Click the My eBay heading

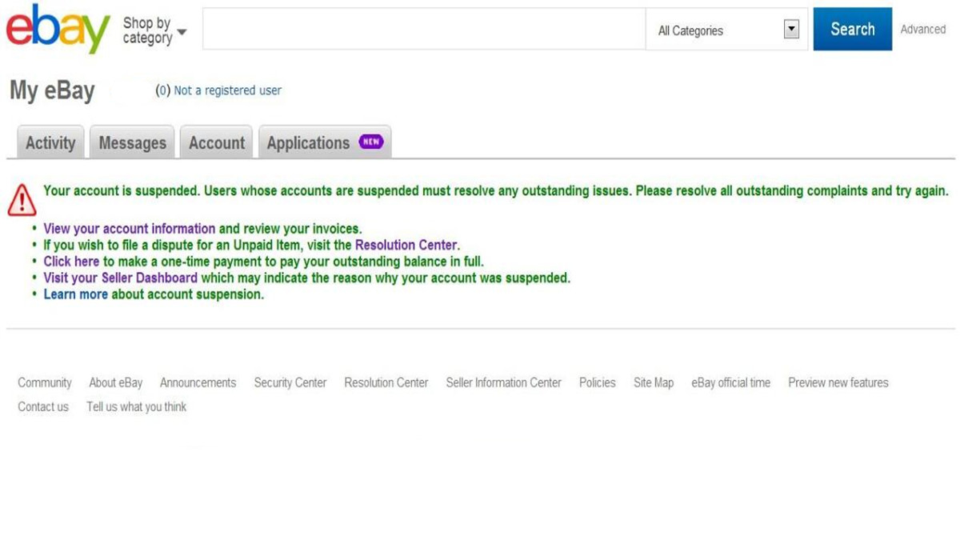point(52,91)
